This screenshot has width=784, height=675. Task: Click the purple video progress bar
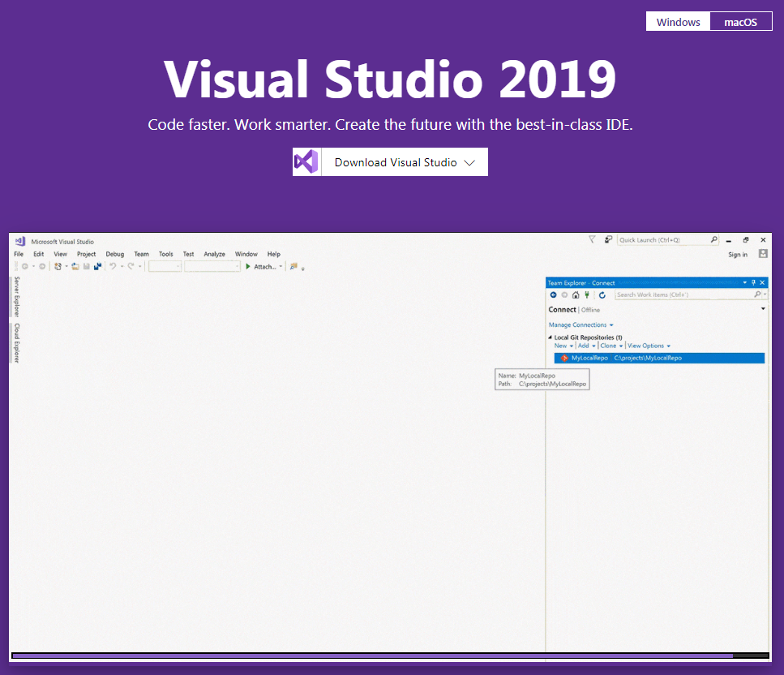[x=373, y=656]
